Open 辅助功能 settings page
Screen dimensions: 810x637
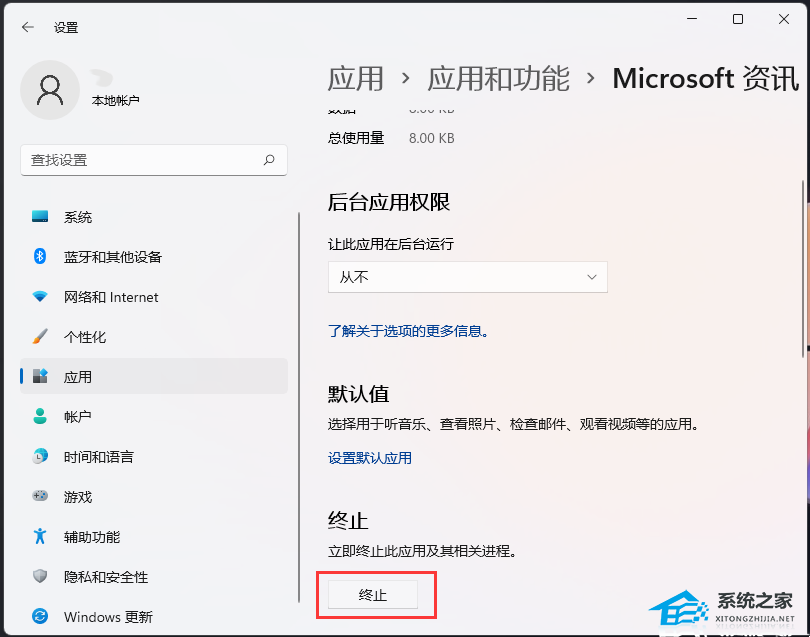click(154, 537)
